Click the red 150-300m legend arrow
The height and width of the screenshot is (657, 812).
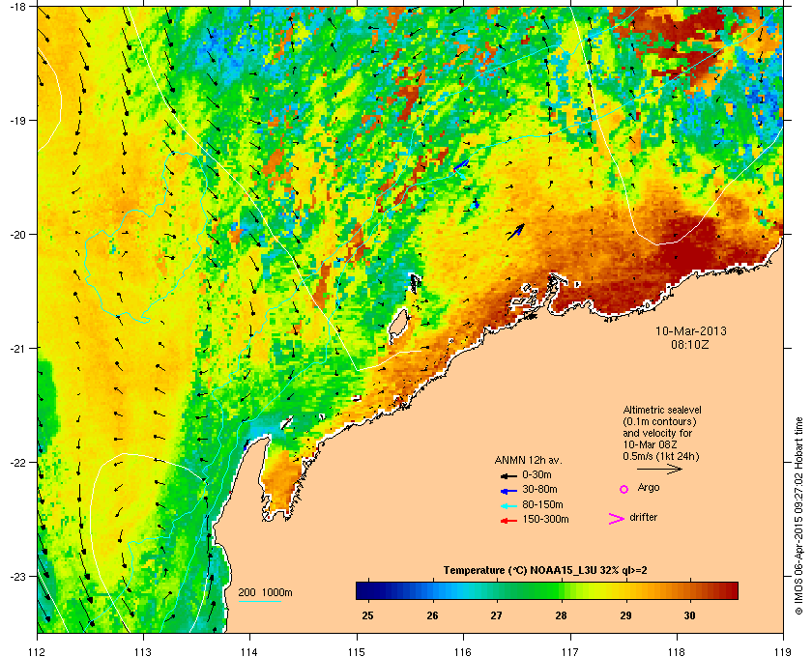click(x=508, y=521)
